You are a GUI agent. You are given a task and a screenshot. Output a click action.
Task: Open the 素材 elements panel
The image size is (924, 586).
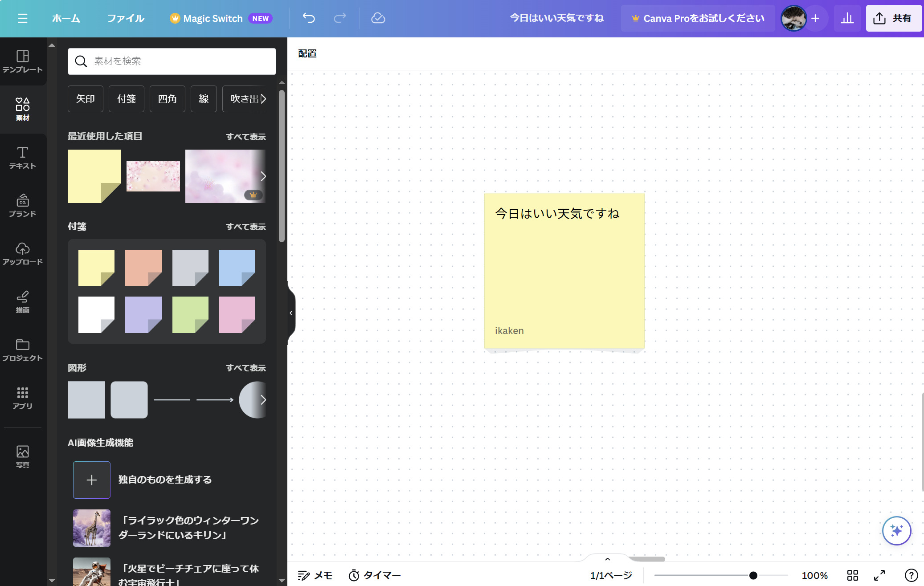click(x=23, y=109)
